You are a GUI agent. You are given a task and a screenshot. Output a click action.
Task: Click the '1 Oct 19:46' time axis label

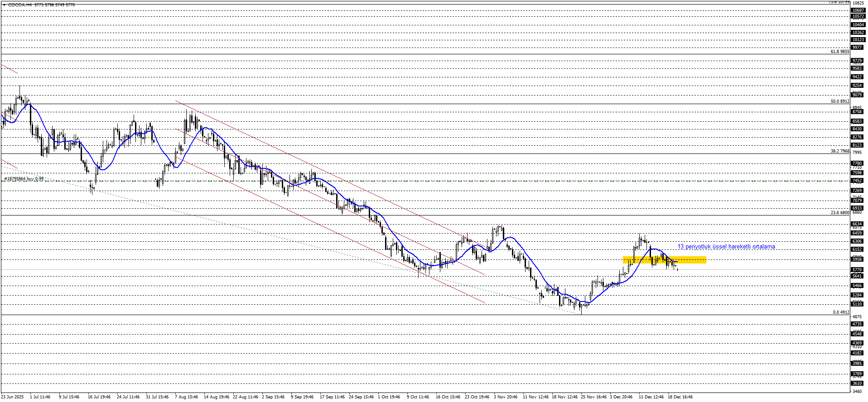click(x=390, y=397)
